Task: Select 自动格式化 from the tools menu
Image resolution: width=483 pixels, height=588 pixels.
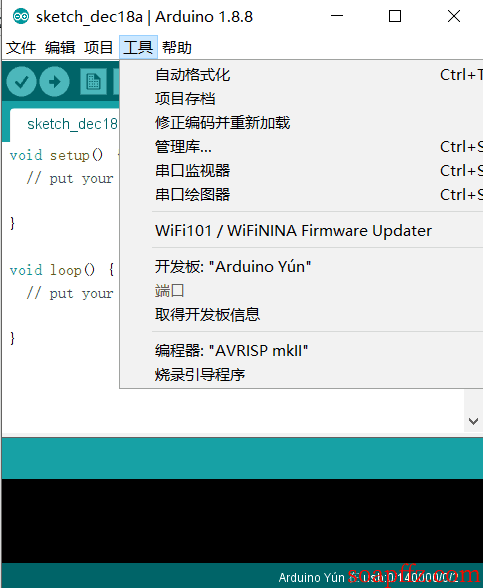Action: coord(301,75)
